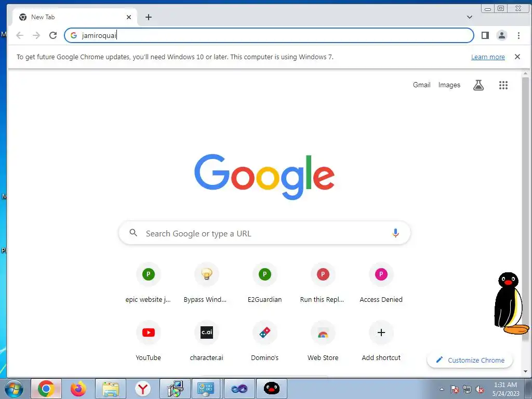Open Chrome's three-dot menu
The height and width of the screenshot is (399, 532).
(518, 35)
